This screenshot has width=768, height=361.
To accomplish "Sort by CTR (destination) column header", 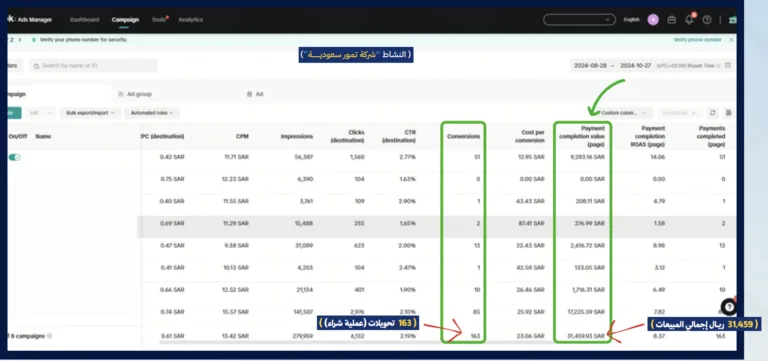I will (x=399, y=137).
